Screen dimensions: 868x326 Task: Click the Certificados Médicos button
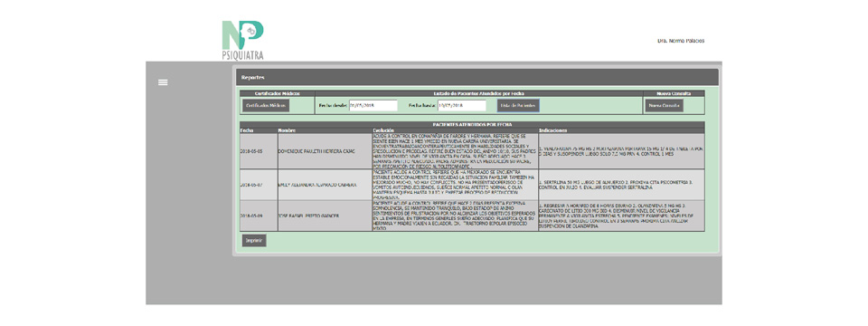coord(266,105)
